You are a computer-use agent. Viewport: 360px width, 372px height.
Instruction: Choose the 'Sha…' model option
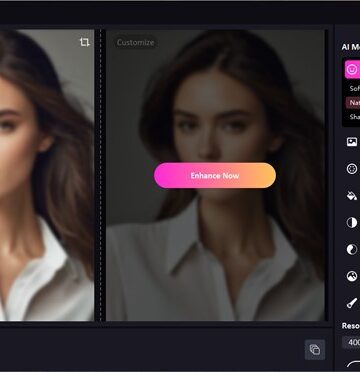(x=354, y=117)
